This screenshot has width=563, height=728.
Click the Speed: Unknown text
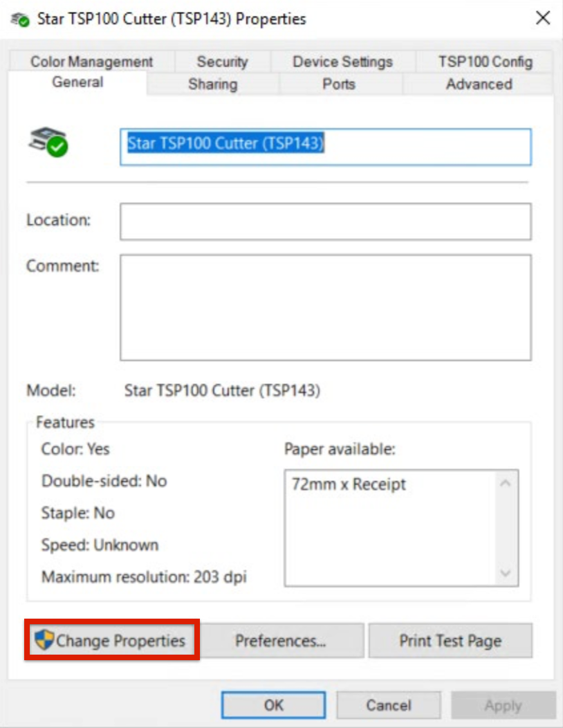[100, 545]
